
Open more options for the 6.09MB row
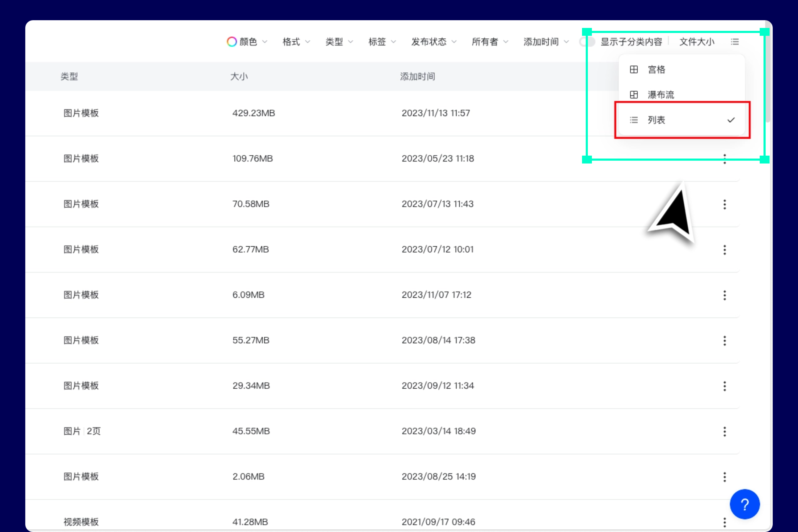click(725, 295)
